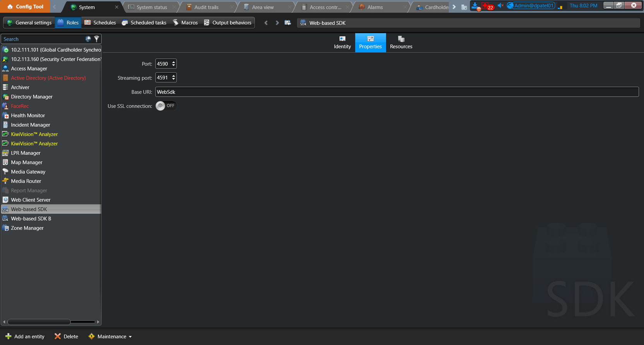Close the System tab
Screen dimensions: 644x345
(x=116, y=7)
